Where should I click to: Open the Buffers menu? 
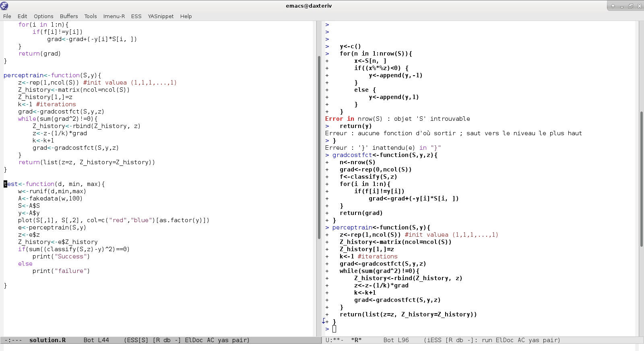click(x=69, y=16)
